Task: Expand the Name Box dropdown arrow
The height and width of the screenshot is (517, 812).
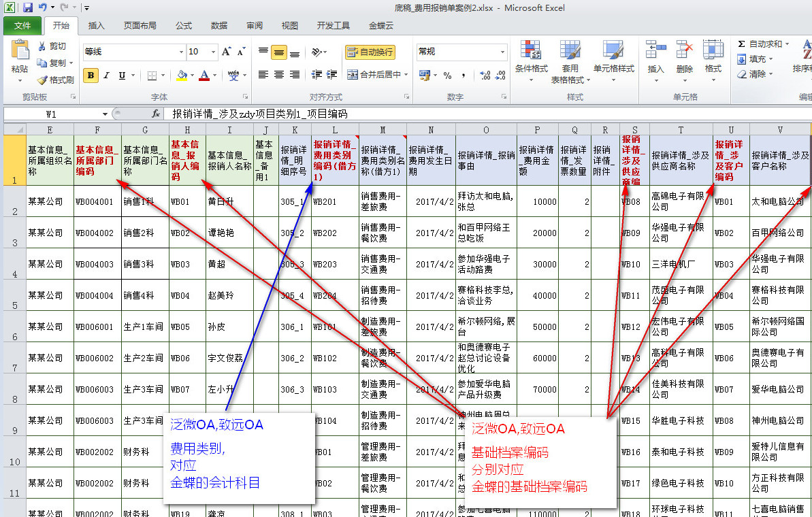Action: (105, 114)
